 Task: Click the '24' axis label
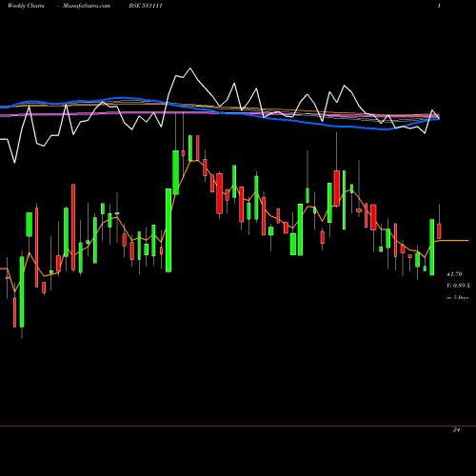point(457,429)
